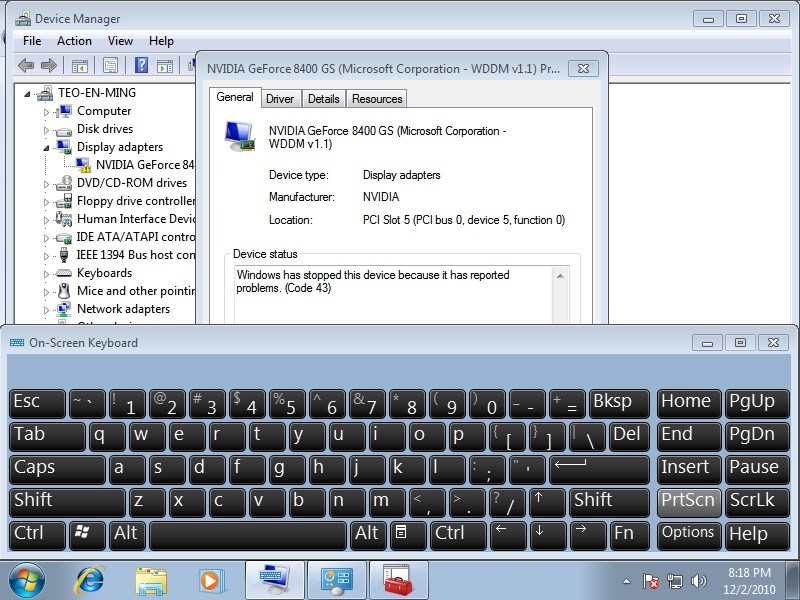800x600 pixels.
Task: Expand the Network adapters tree node
Action: click(46, 309)
